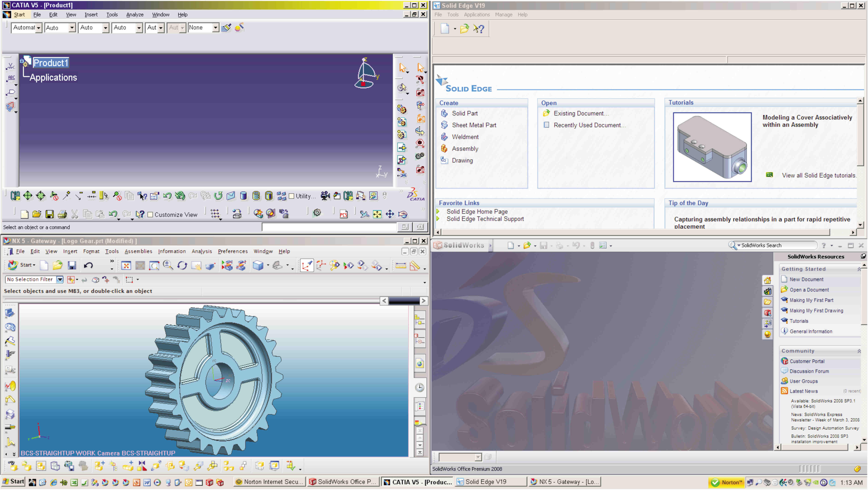868x490 pixels.
Task: Open SolidWorks Resources home icon in task pane
Action: 767,280
